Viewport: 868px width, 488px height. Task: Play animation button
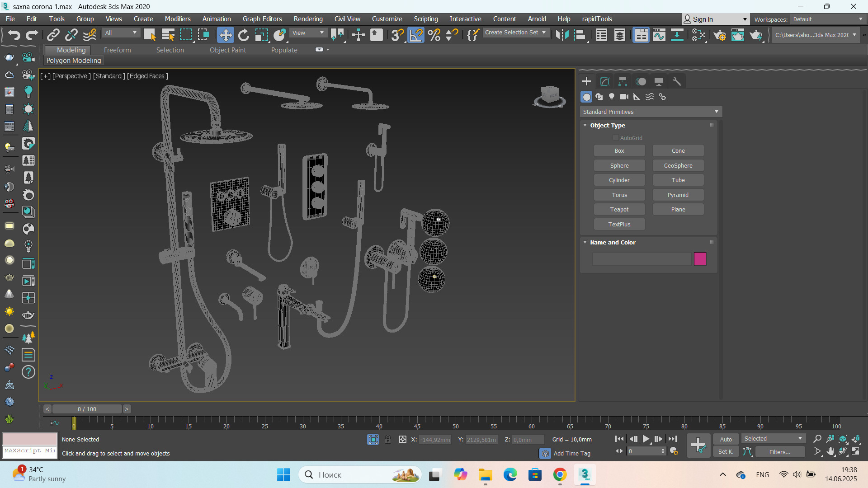[x=646, y=439]
